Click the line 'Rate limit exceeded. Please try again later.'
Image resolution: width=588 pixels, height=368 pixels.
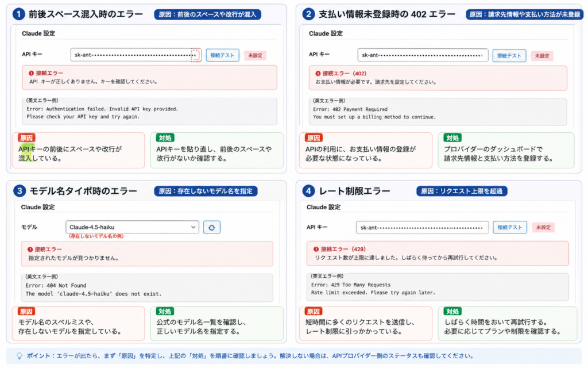pyautogui.click(x=373, y=293)
